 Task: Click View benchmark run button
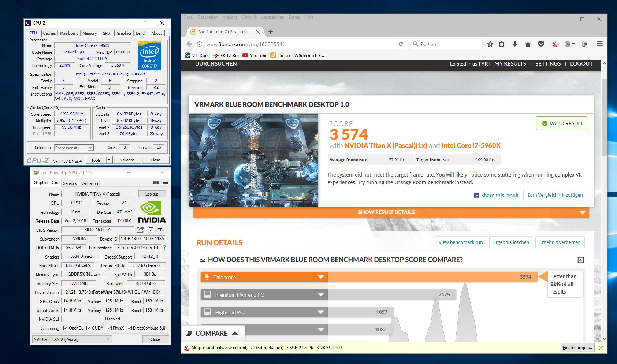[x=461, y=242]
